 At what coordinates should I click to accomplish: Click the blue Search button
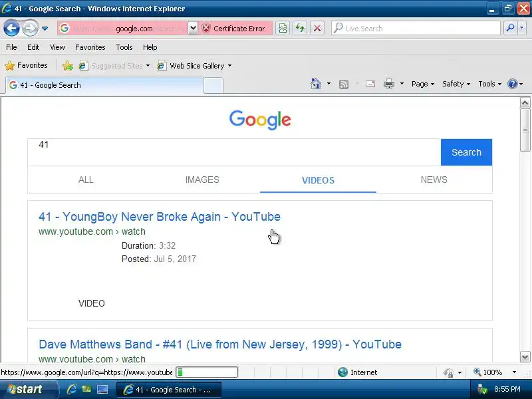point(467,152)
